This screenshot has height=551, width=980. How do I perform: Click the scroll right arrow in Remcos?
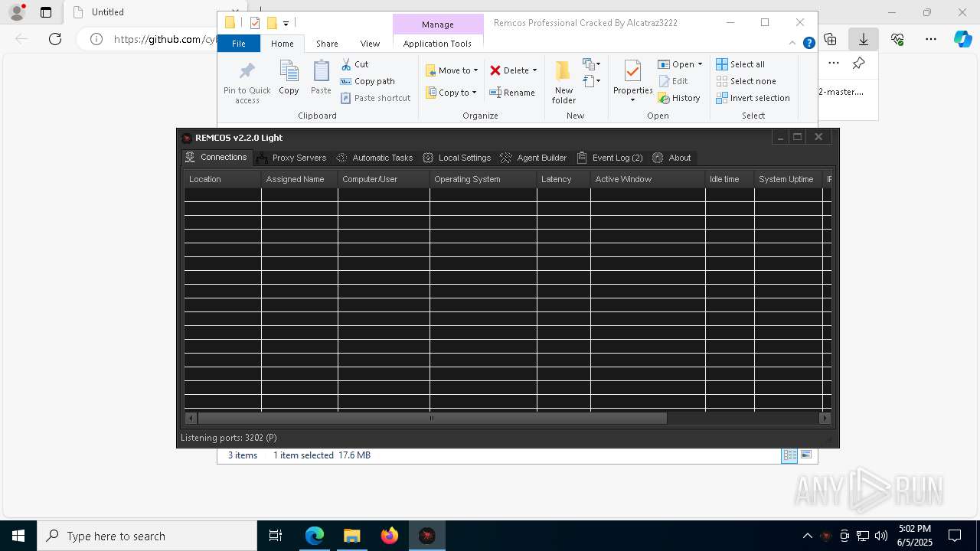click(x=825, y=418)
